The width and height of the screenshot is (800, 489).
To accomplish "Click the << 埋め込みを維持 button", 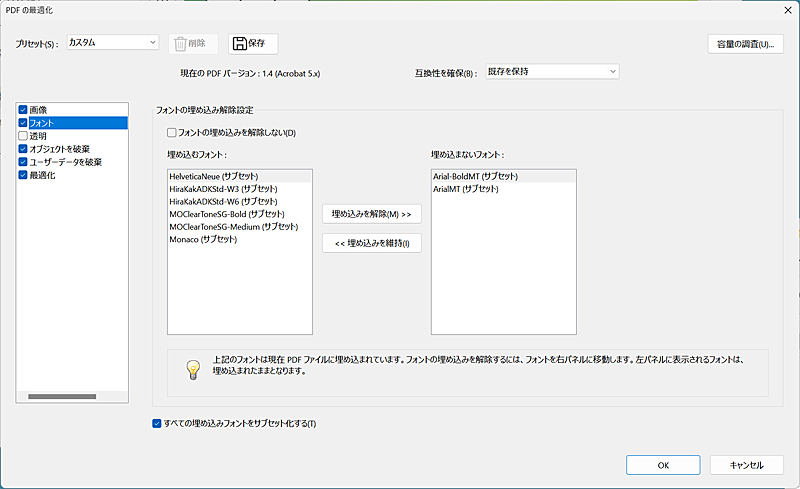I will (x=372, y=243).
